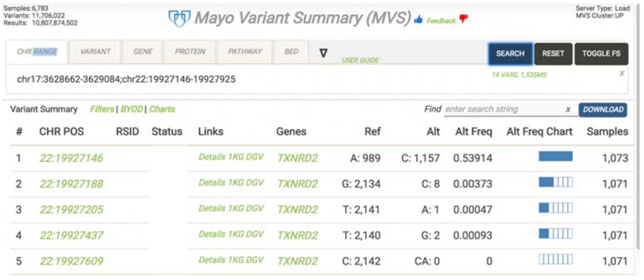The image size is (644, 280).
Task: Select the GENE tab
Action: pos(143,52)
